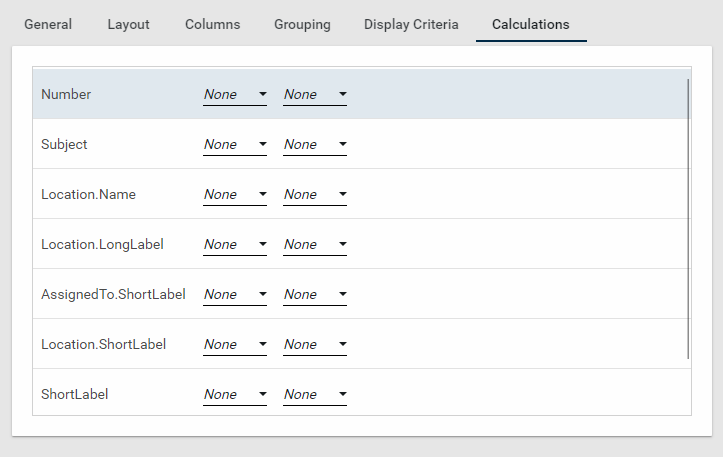Open second dropdown for Number row
Viewport: 723px width, 457px height.
315,95
